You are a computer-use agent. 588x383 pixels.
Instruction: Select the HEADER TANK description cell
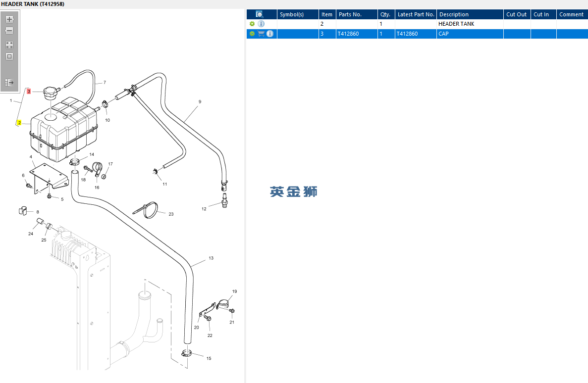470,24
